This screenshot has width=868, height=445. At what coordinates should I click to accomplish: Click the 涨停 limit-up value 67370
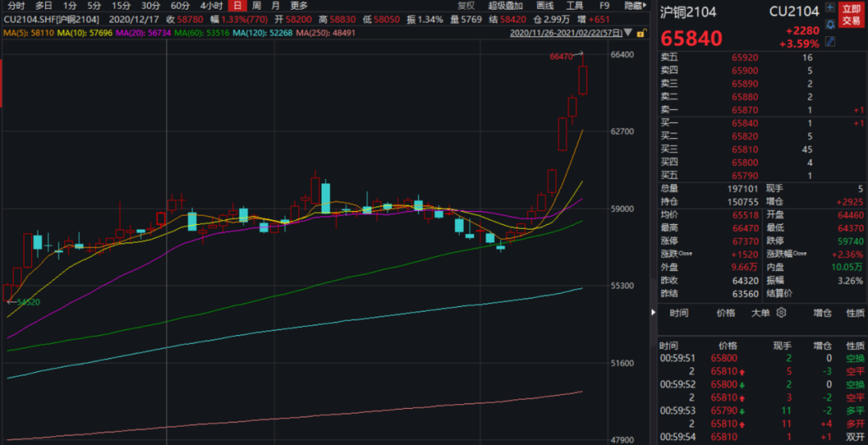[744, 241]
